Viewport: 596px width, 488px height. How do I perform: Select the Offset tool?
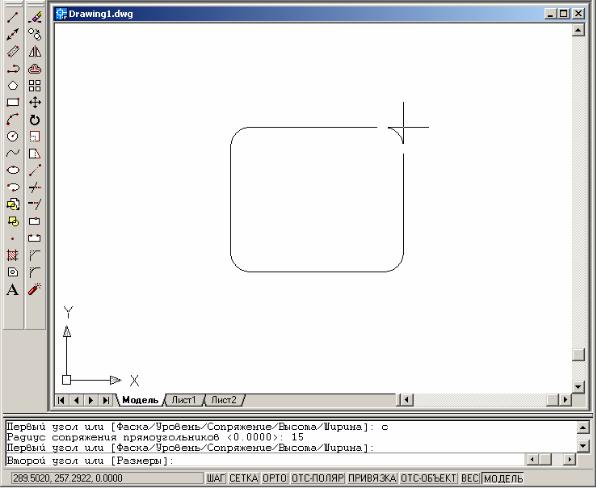pos(35,69)
